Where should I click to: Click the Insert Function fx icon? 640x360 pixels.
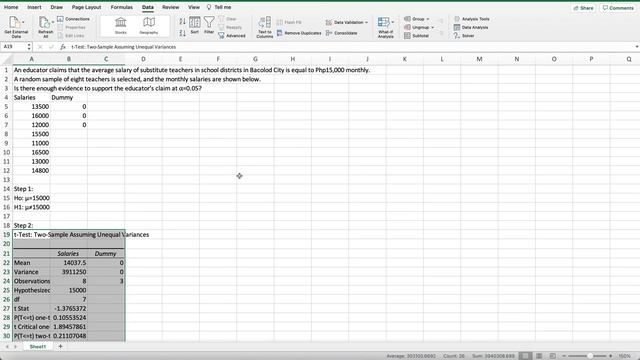pos(62,47)
